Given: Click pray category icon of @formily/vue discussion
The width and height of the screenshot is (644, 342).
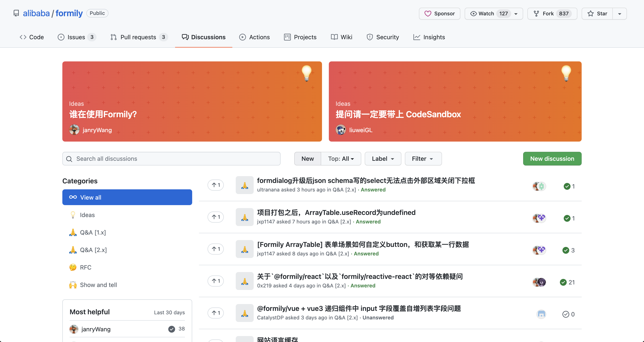Looking at the screenshot, I should [x=244, y=313].
